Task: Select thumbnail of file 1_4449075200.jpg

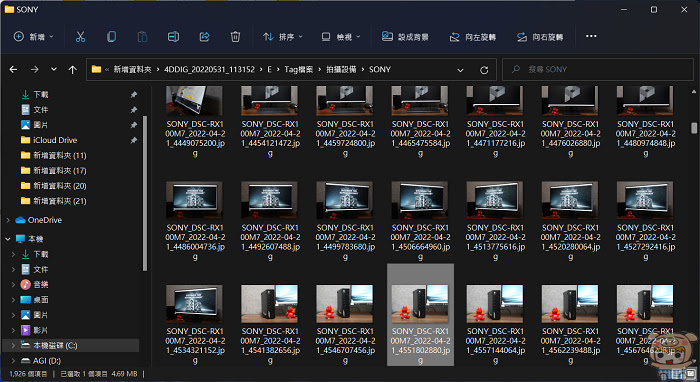Action: pyautogui.click(x=194, y=101)
